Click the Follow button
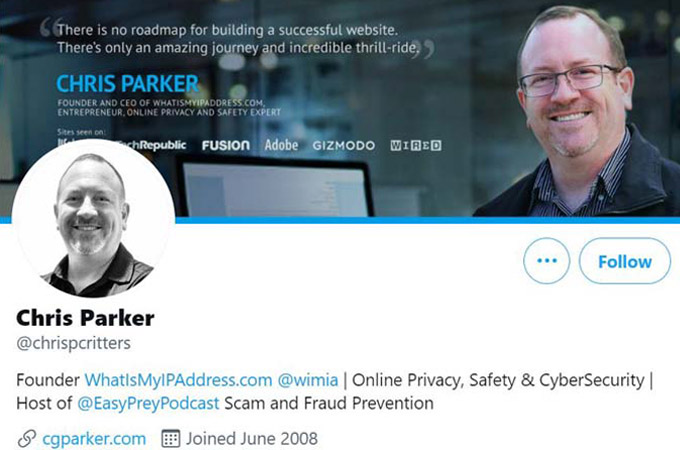Viewport: 680px width, 450px height. point(624,261)
